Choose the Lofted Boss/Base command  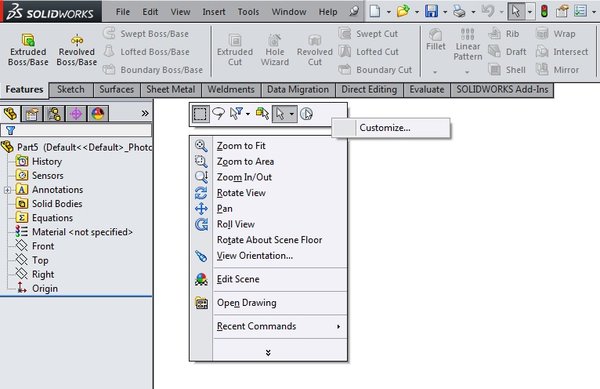point(147,52)
